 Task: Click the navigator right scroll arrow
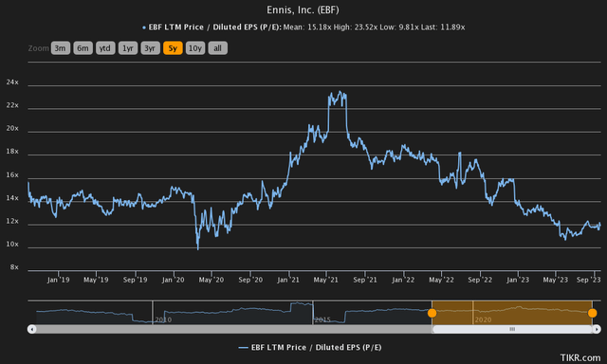[x=597, y=329]
